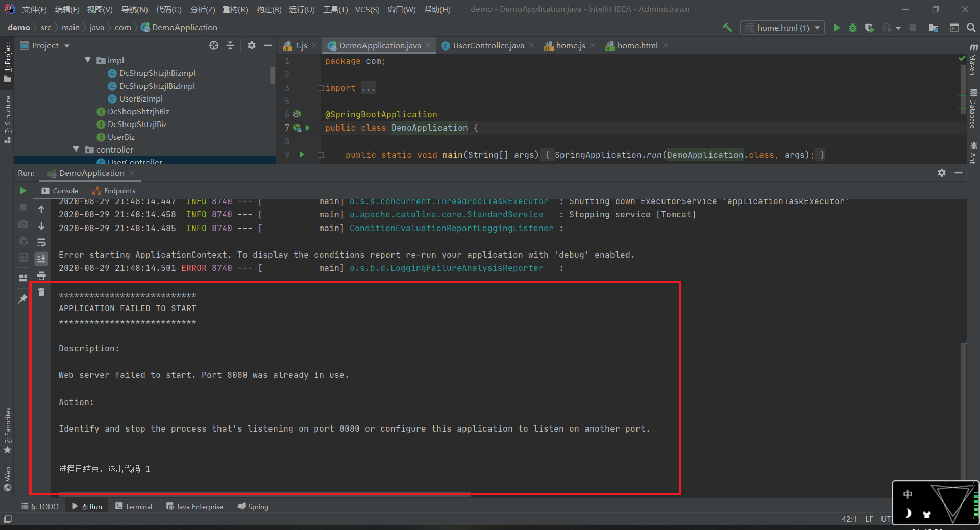Select the Console tab
This screenshot has height=530, width=980.
pos(60,191)
